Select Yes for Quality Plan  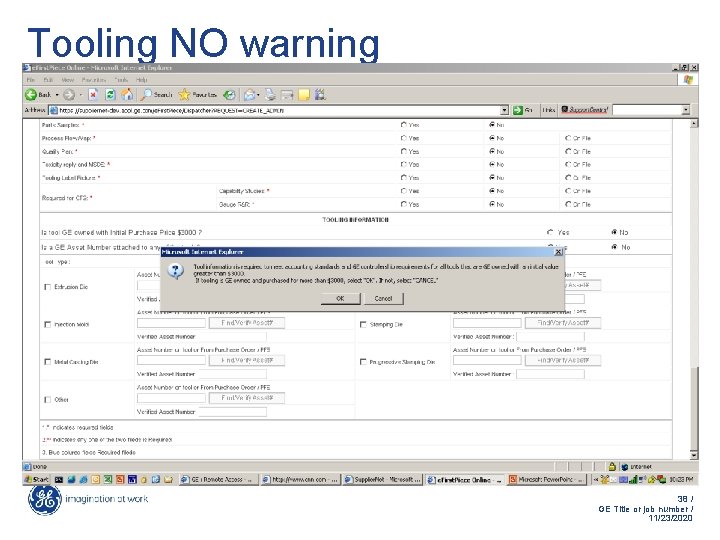click(x=404, y=151)
